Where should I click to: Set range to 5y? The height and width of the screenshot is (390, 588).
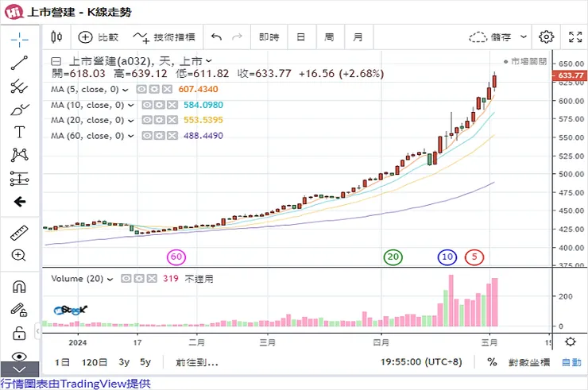pos(145,362)
